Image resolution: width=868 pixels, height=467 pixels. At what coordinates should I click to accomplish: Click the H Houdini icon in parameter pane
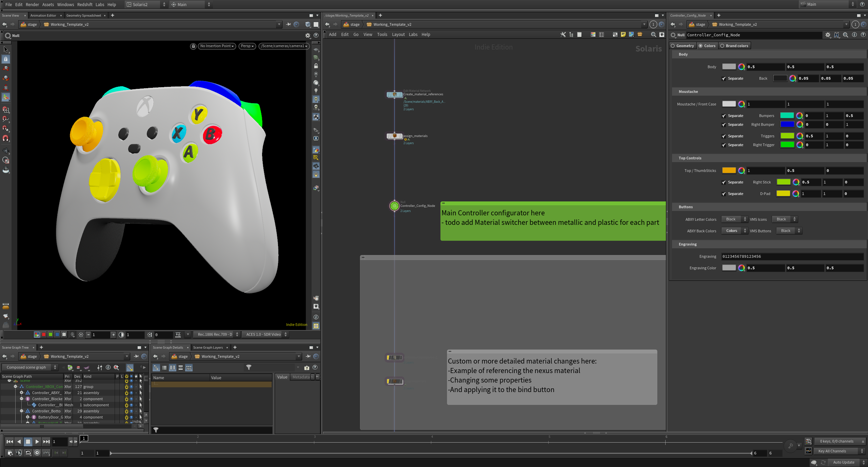coord(837,35)
